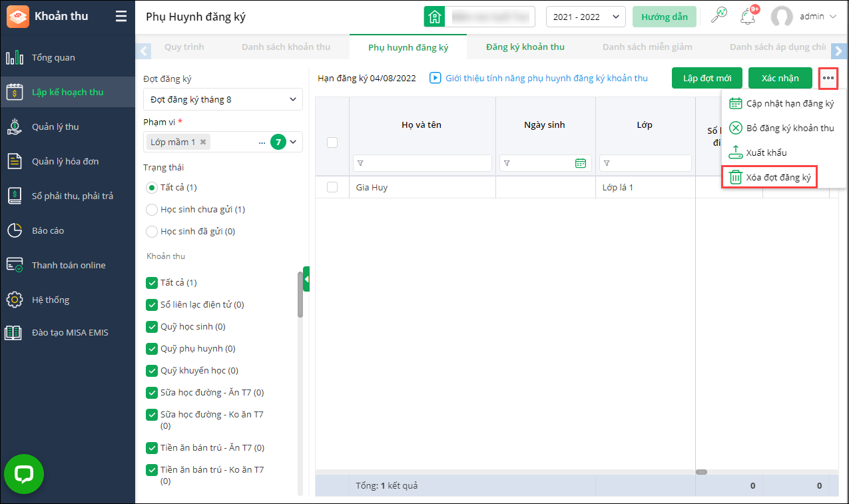Open notifications bell with 9+ badge

[x=748, y=16]
